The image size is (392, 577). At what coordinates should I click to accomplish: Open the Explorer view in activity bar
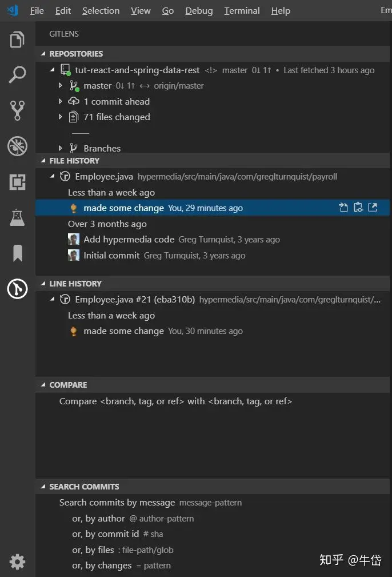point(17,40)
